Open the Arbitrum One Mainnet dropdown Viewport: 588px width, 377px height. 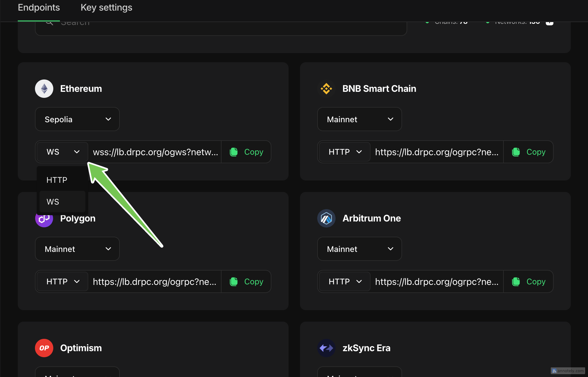(359, 249)
